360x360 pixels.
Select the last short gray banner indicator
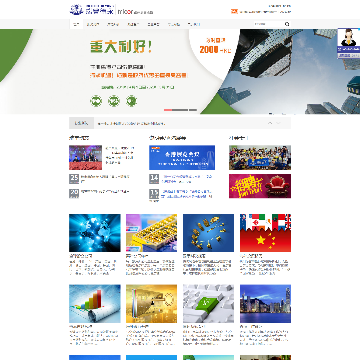[x=193, y=110]
